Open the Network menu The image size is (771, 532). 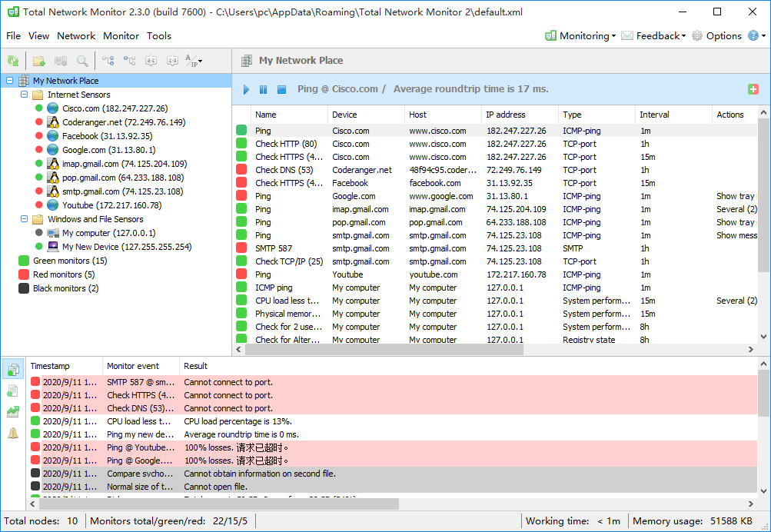[76, 35]
